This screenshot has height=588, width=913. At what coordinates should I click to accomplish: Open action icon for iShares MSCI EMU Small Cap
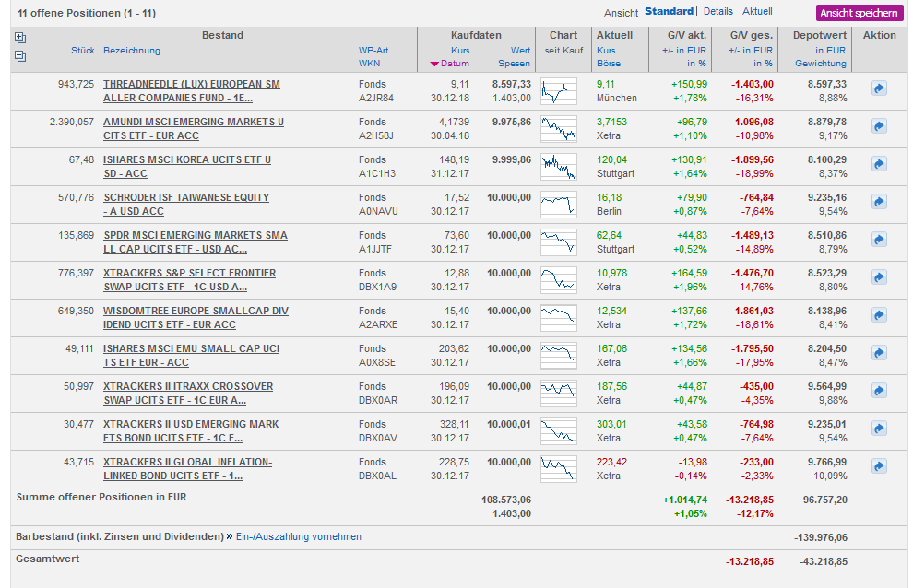pos(879,353)
